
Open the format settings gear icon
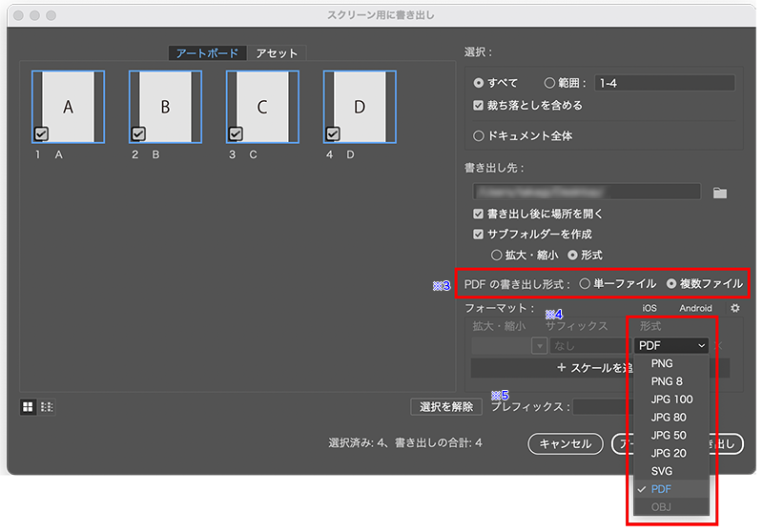coord(734,308)
